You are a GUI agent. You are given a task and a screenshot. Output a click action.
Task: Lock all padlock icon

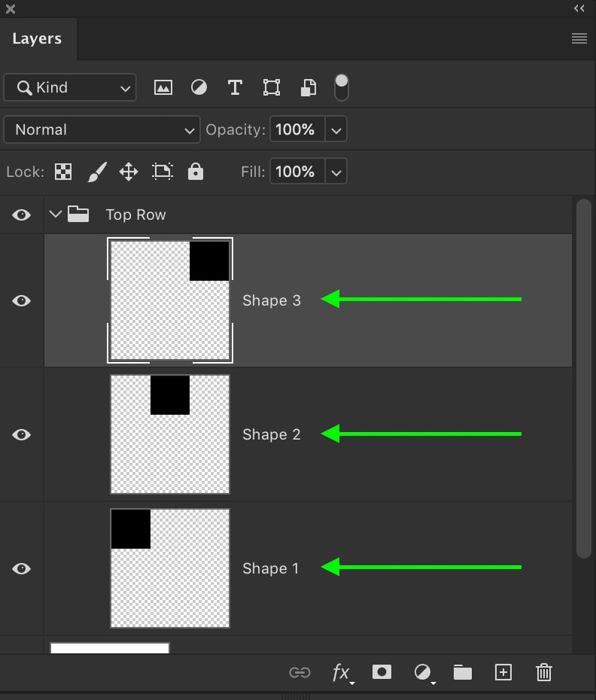(196, 172)
